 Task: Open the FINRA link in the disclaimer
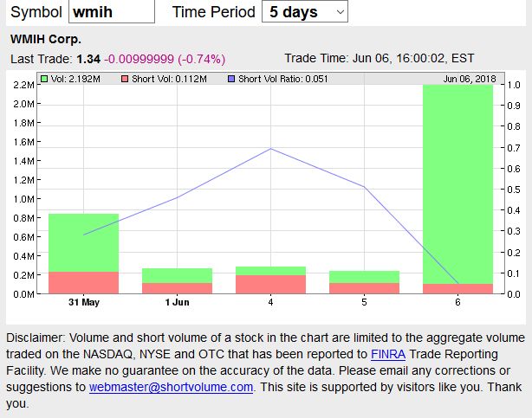pos(388,354)
